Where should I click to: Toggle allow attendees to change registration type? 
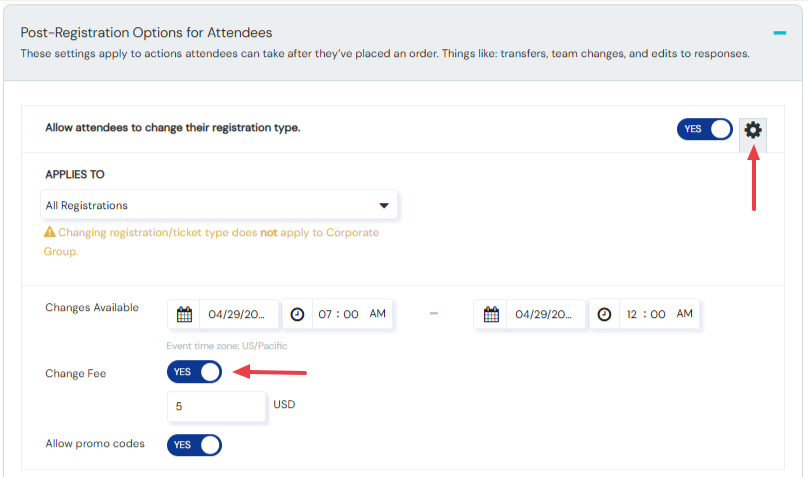(704, 129)
